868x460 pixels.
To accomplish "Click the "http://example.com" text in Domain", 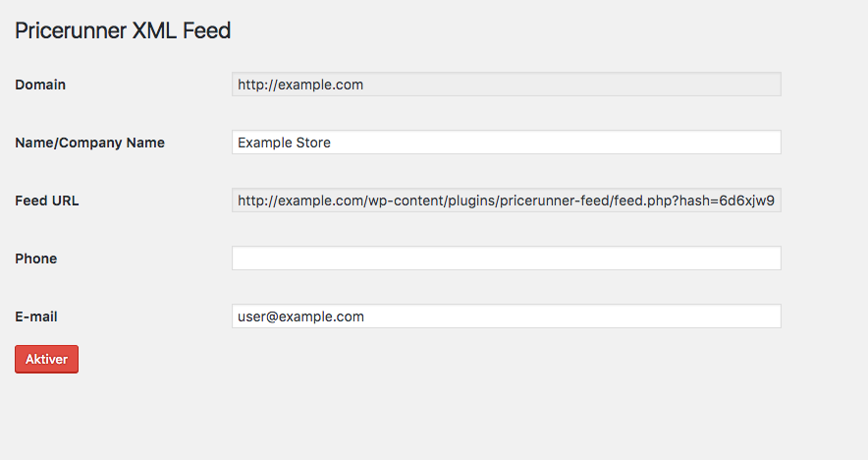I will click(x=300, y=85).
